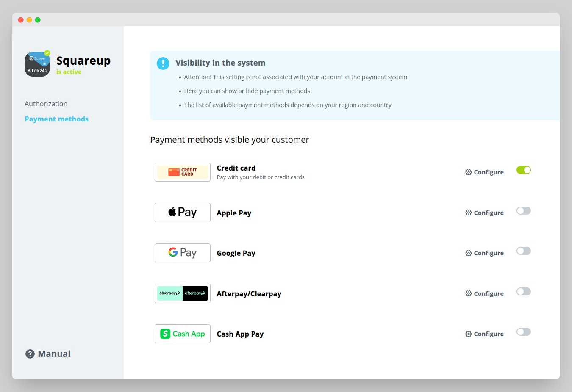Viewport: 572px width, 392px height.
Task: Click the gear icon beside Credit card Configure
Action: 469,172
